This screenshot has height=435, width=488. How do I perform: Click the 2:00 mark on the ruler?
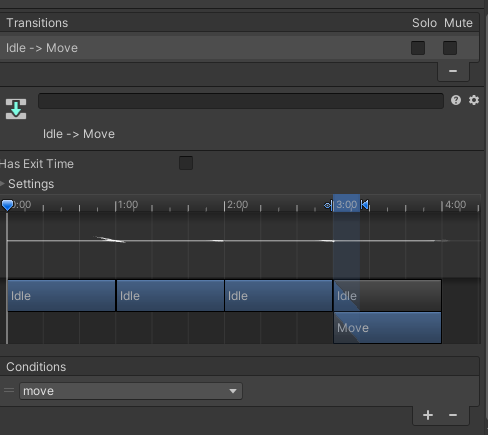coord(237,205)
